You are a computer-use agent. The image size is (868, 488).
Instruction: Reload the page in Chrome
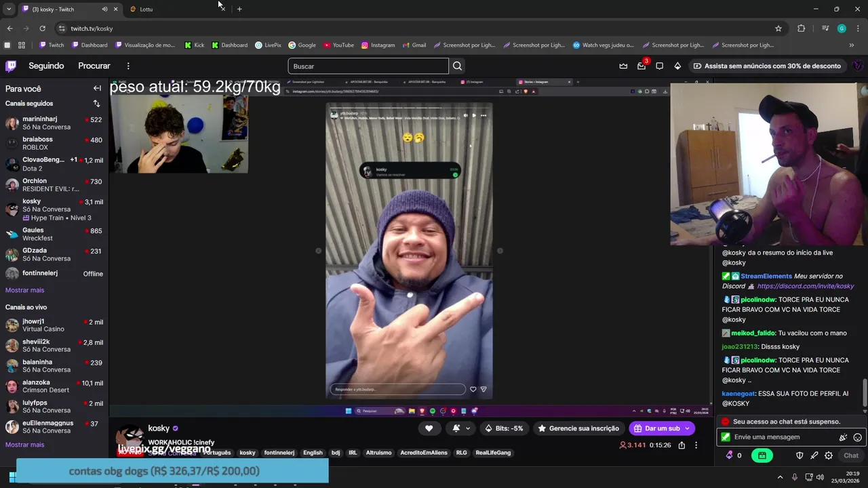42,28
